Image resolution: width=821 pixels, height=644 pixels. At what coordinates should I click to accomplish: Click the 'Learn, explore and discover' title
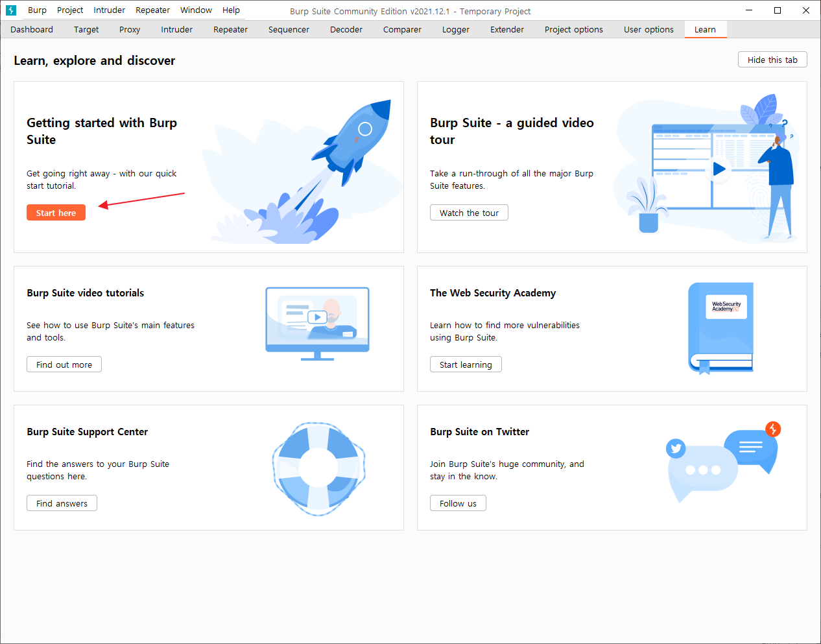point(95,60)
